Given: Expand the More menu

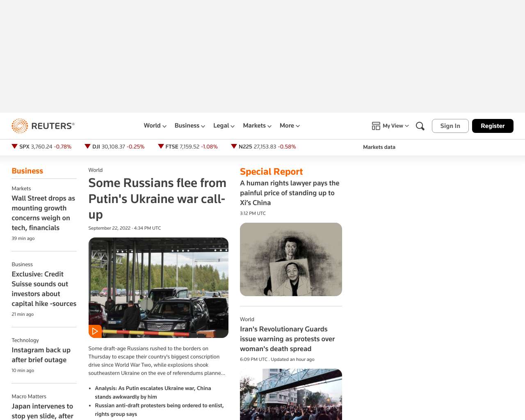Looking at the screenshot, I should pyautogui.click(x=290, y=126).
